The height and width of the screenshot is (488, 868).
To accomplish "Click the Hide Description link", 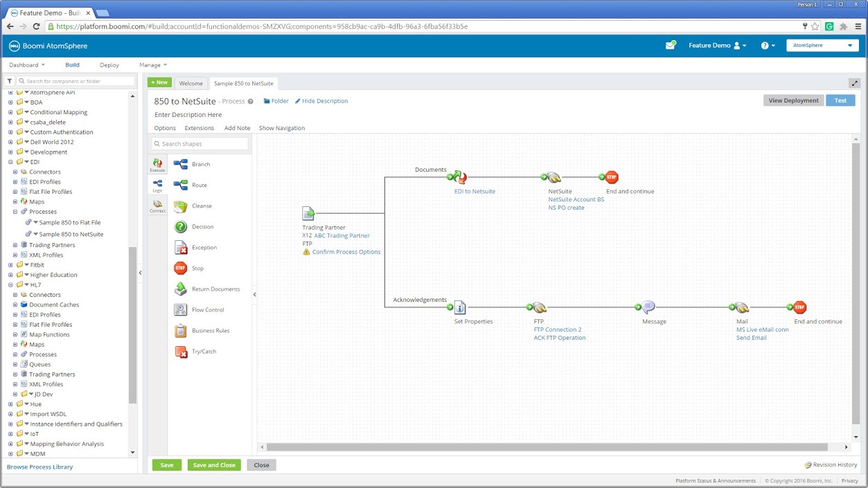I will point(321,101).
